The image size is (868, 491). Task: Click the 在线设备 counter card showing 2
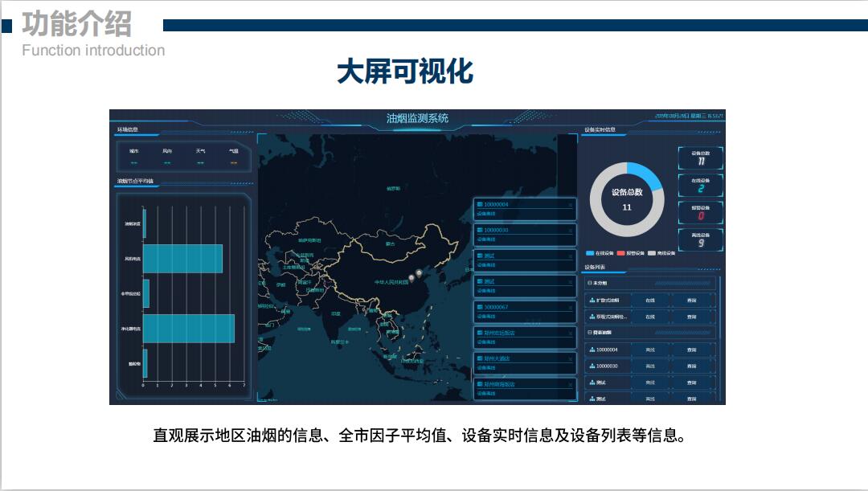700,186
